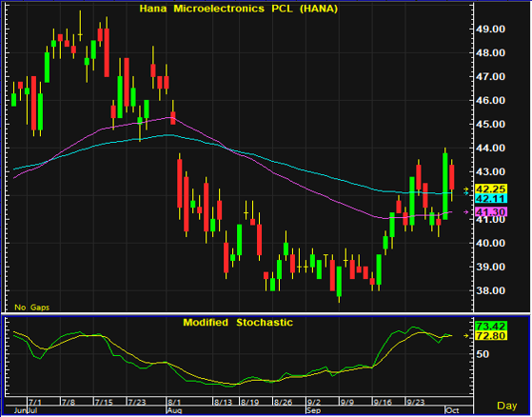Click the 50 level on stochastic axis
Viewport: 532px width, 417px height.
tap(483, 354)
